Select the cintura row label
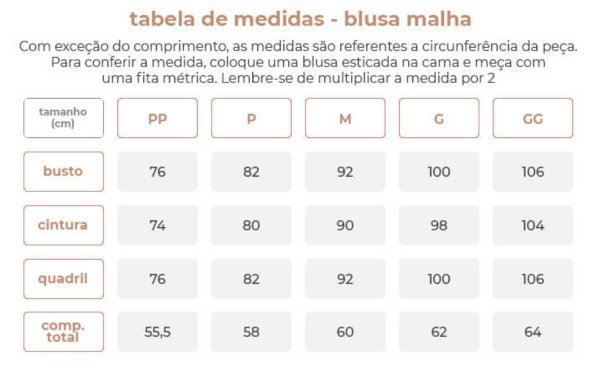The height and width of the screenshot is (368, 600). (64, 225)
